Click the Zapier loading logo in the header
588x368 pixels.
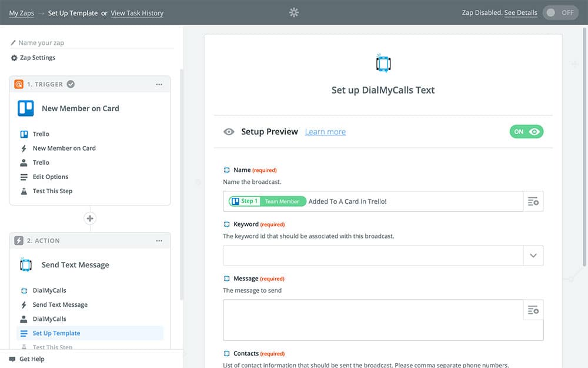(x=294, y=12)
